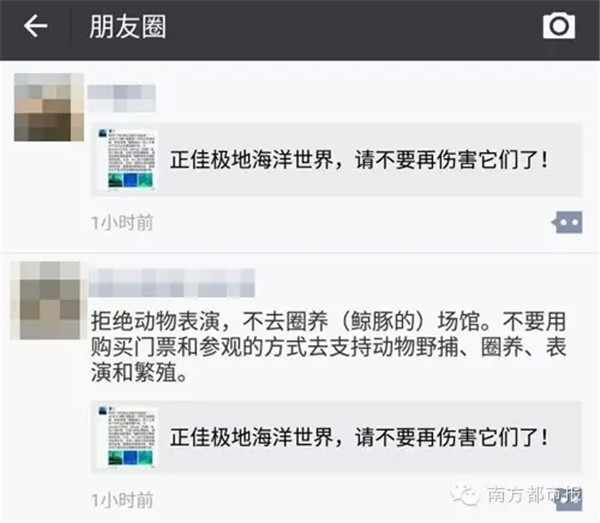This screenshot has height=523, width=600.
Task: Click the divider line between both posts
Action: tap(300, 253)
